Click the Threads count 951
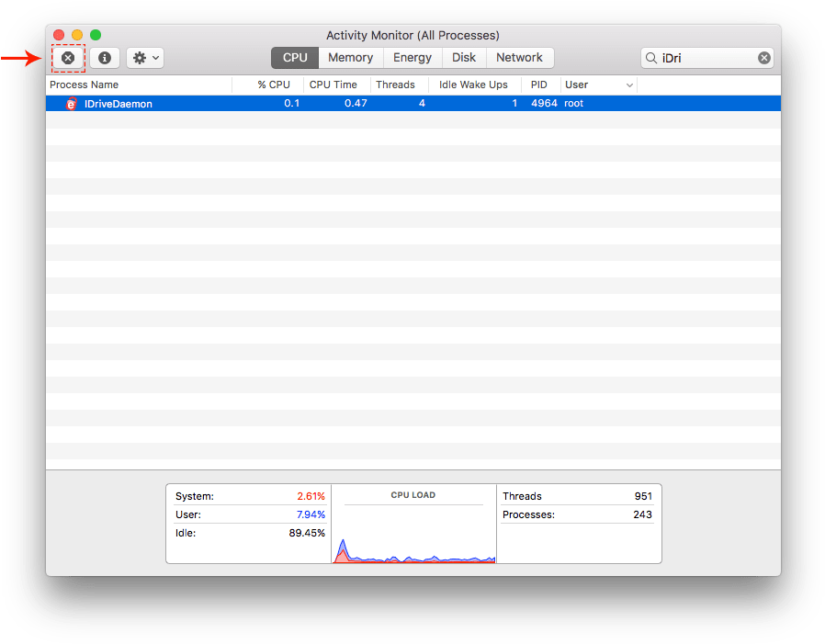This screenshot has height=644, width=825. click(643, 496)
